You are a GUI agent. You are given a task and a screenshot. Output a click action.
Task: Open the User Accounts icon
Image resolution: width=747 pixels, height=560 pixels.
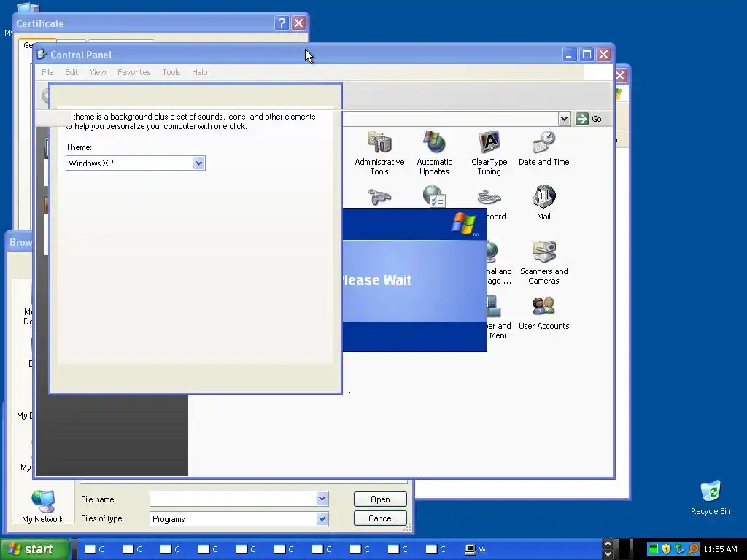coord(543,312)
